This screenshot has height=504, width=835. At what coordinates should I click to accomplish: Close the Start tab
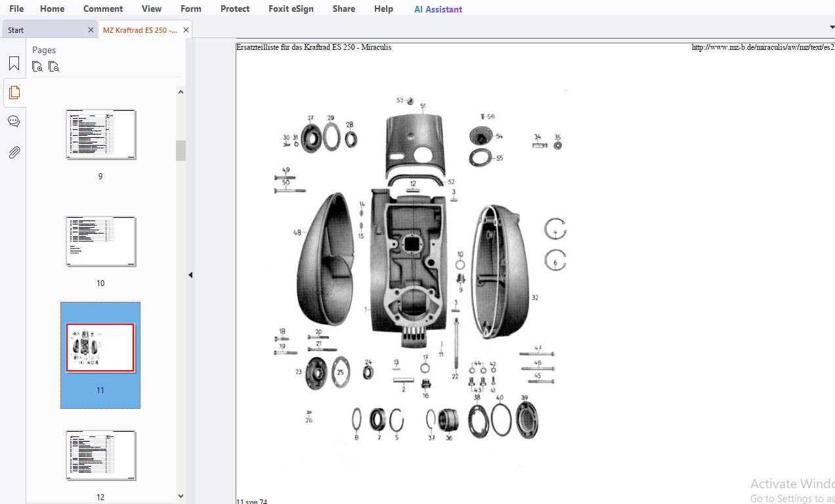point(91,30)
